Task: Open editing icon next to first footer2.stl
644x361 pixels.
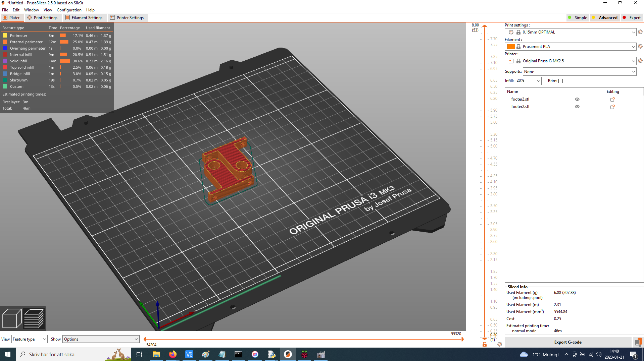Action: tap(612, 99)
